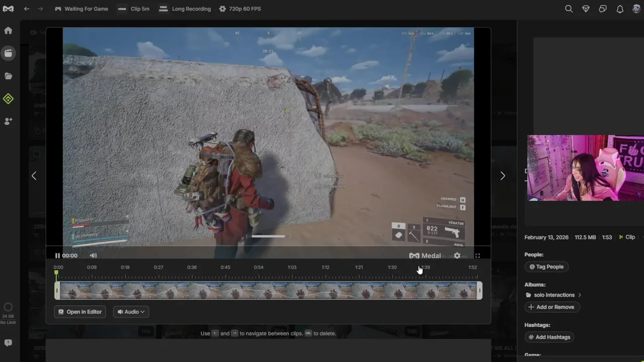This screenshot has width=644, height=362.
Task: Expand the solo interactions album
Action: [x=553, y=295]
